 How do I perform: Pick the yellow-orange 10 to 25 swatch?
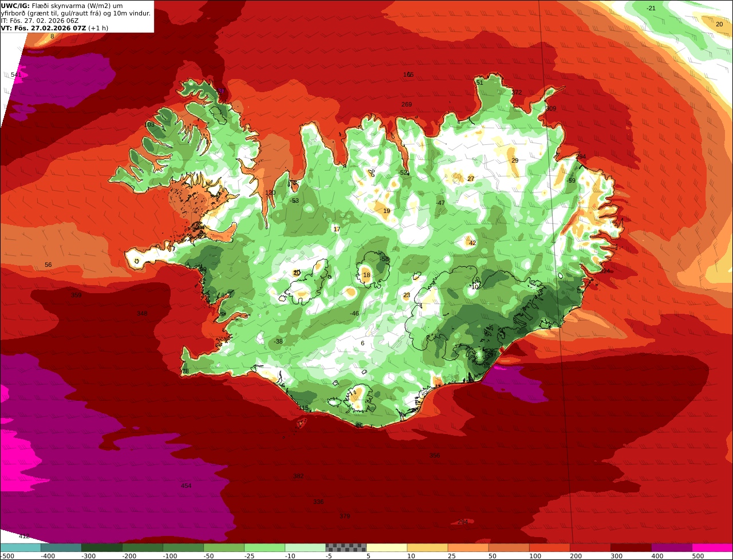[427, 547]
